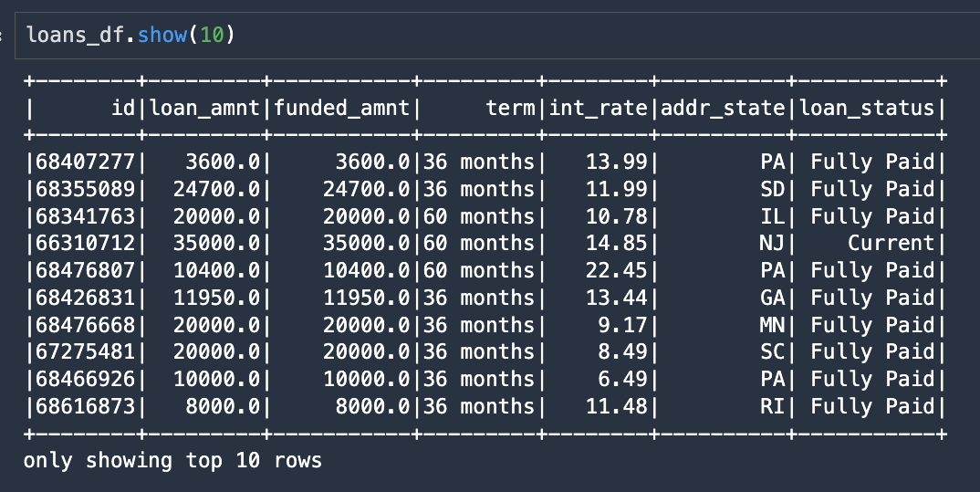The height and width of the screenshot is (492, 980).
Task: Click interest rate 13.99
Action: point(616,162)
